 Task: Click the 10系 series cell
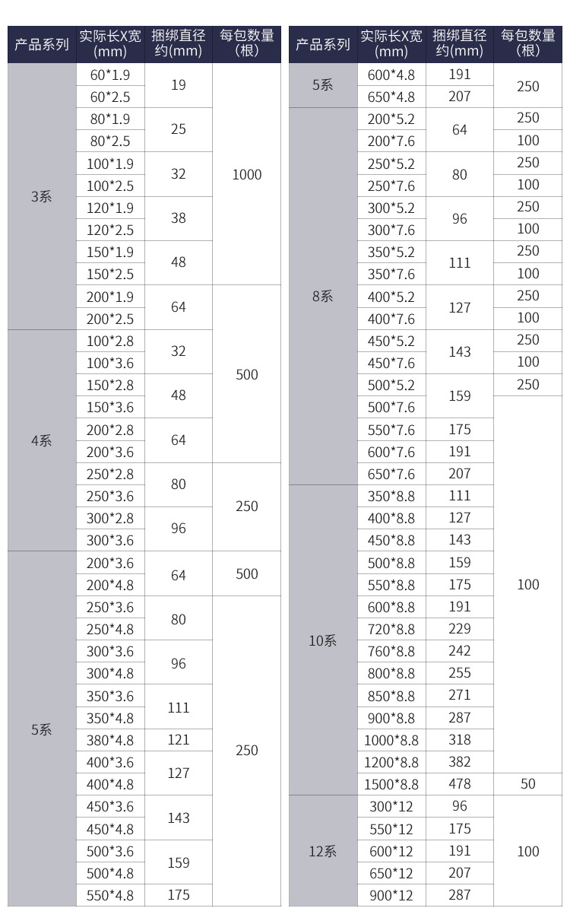pos(322,640)
